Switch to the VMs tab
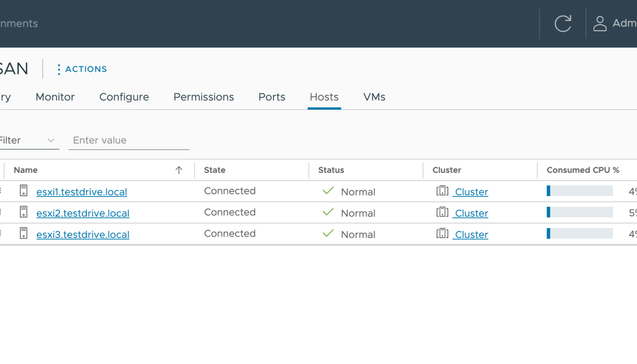The image size is (637, 364). click(374, 97)
